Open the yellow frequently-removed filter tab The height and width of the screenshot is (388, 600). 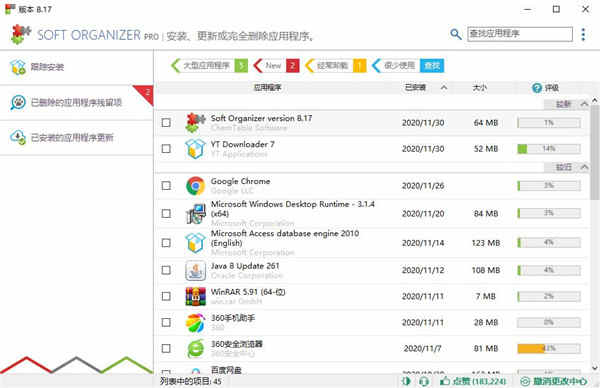click(336, 65)
